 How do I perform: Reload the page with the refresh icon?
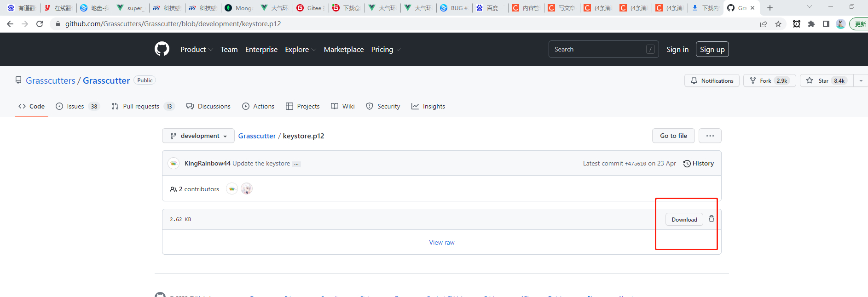40,24
